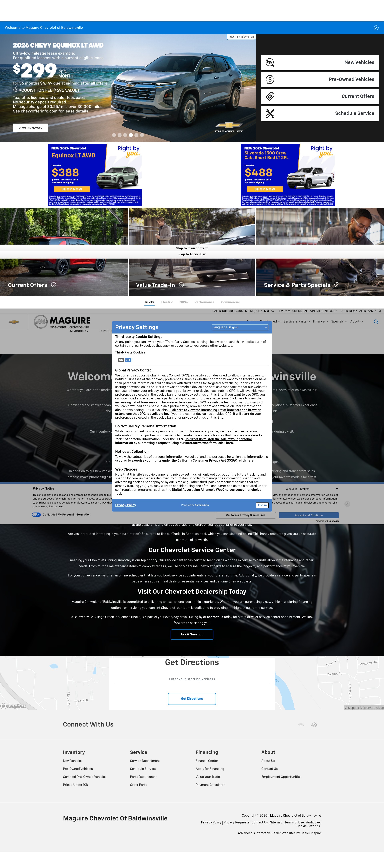This screenshot has width=384, height=868.
Task: Click arrow icon beside Service & Parts Specials
Action: [337, 285]
